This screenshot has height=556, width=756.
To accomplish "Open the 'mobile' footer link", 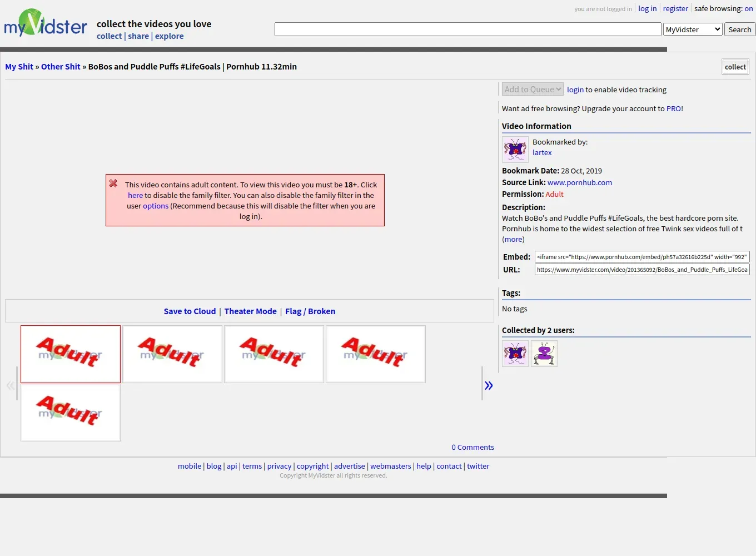I will coord(190,466).
